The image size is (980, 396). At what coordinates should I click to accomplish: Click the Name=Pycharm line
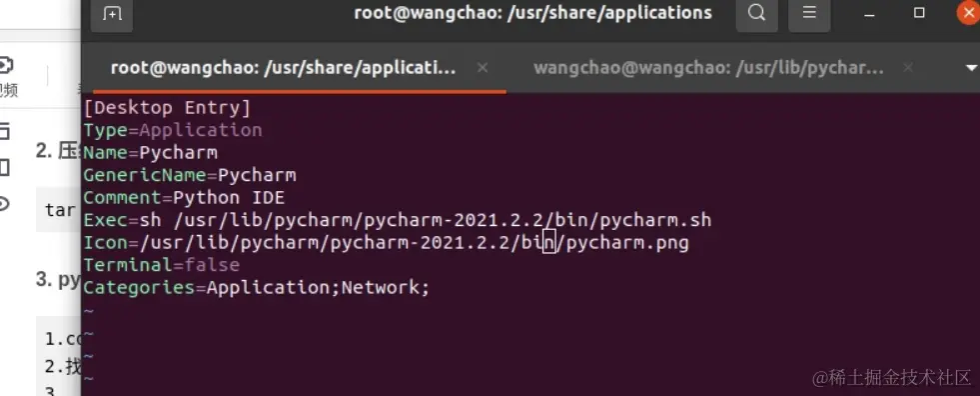click(x=151, y=153)
